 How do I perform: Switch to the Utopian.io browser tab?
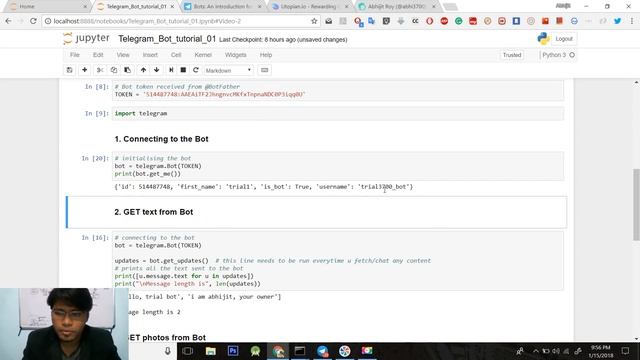(x=309, y=7)
